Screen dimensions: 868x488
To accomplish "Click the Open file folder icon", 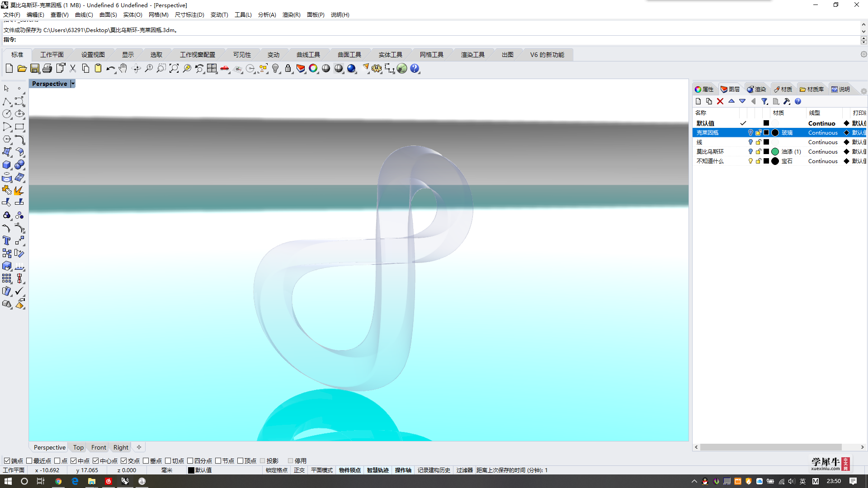I will pyautogui.click(x=22, y=69).
